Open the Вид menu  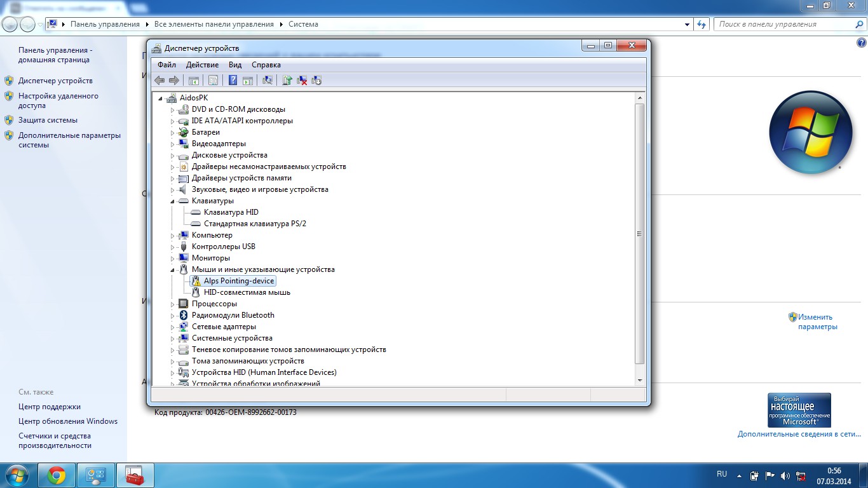click(x=235, y=65)
